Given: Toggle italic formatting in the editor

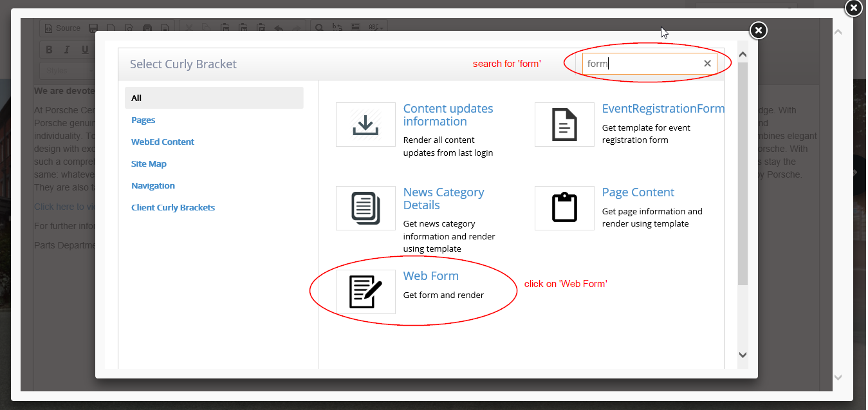Looking at the screenshot, I should point(66,49).
